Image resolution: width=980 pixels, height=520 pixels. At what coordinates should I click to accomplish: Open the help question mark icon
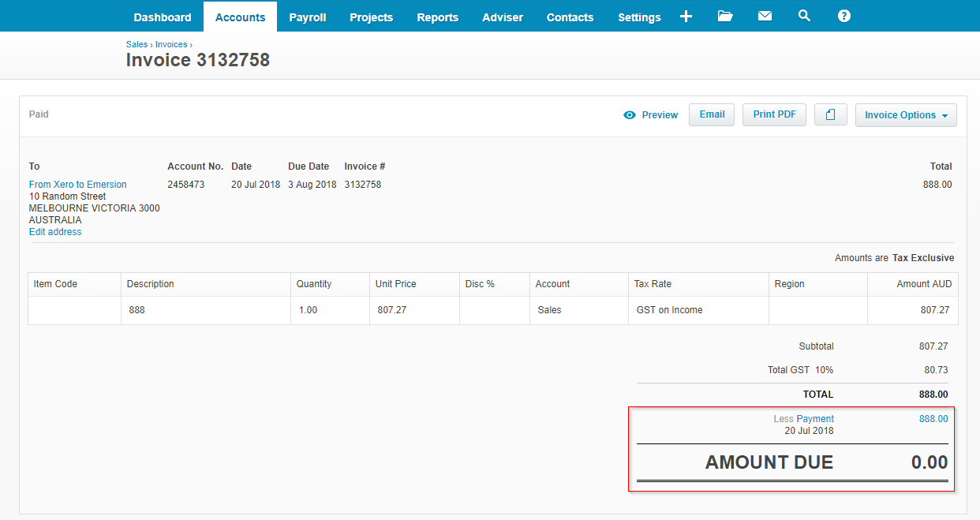pyautogui.click(x=843, y=17)
